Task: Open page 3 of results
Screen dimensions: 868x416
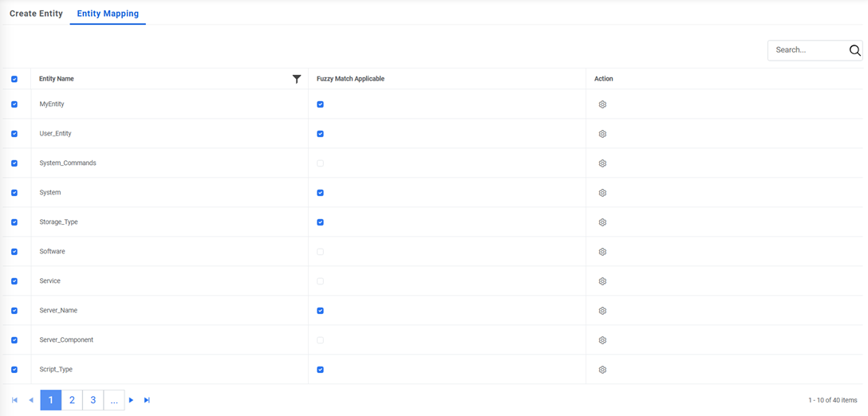Action: coord(93,400)
